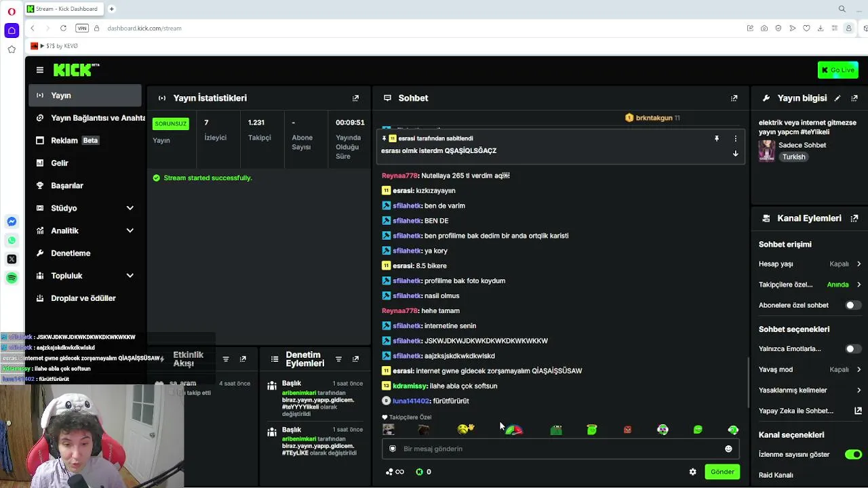
Task: Click the Sadece Sohbet category thumbnail
Action: coord(767,150)
